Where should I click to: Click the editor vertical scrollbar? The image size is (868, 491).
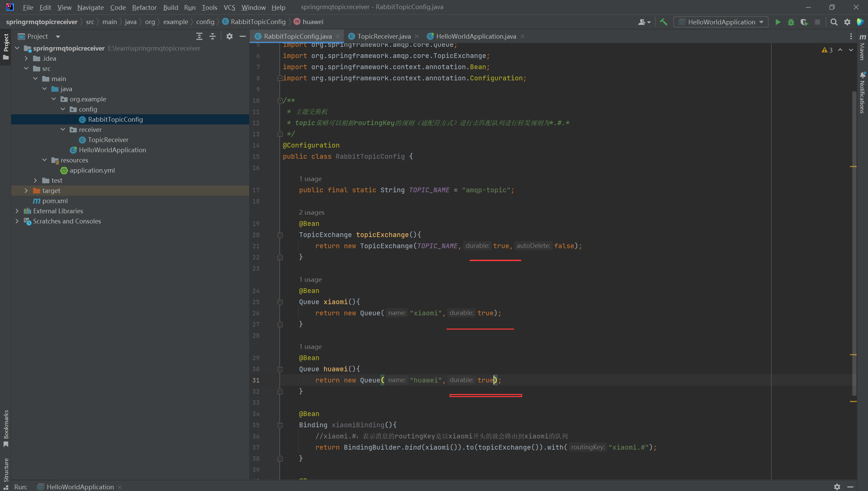pyautogui.click(x=854, y=237)
